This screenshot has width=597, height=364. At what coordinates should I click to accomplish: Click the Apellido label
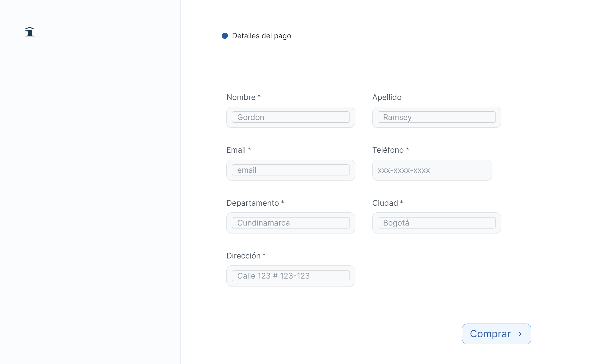pyautogui.click(x=387, y=97)
